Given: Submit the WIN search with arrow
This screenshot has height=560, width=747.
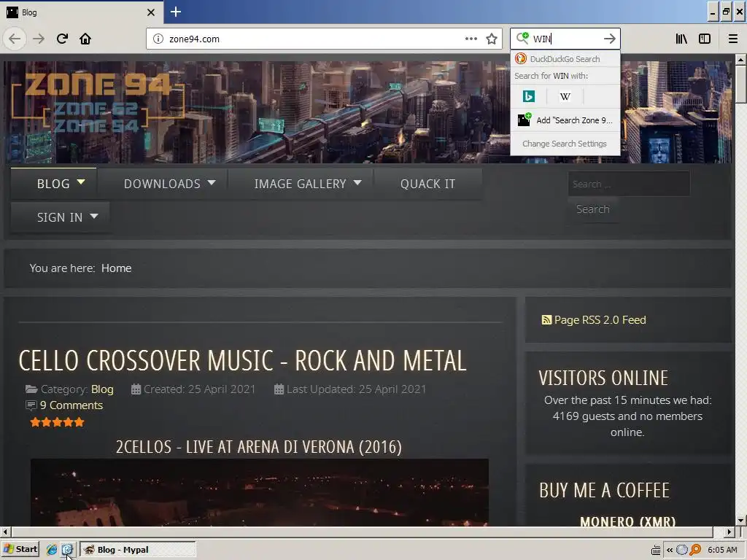Looking at the screenshot, I should [609, 39].
